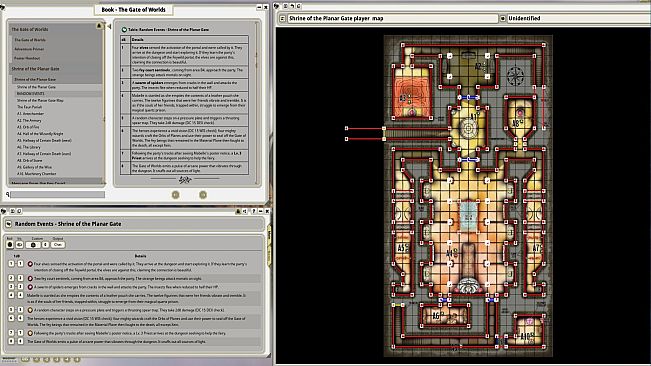The width and height of the screenshot is (651, 366).
Task: Open the Book window link icon
Action: (x=2, y=7)
